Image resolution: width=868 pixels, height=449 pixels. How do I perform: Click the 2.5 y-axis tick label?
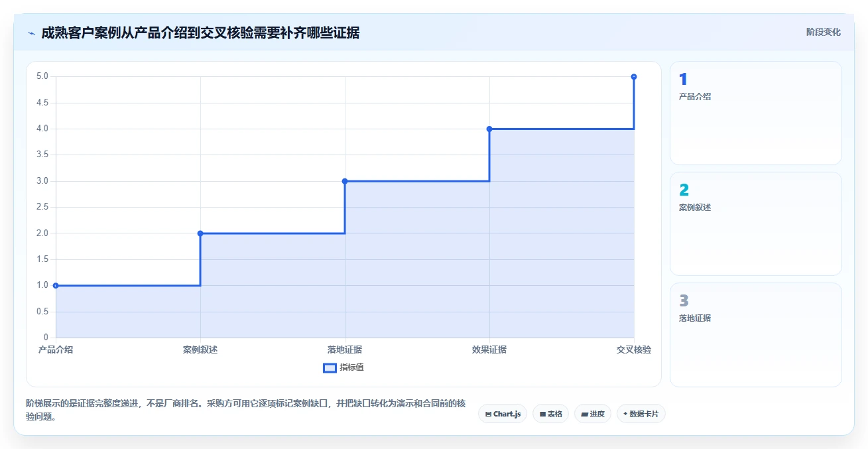[x=42, y=207]
